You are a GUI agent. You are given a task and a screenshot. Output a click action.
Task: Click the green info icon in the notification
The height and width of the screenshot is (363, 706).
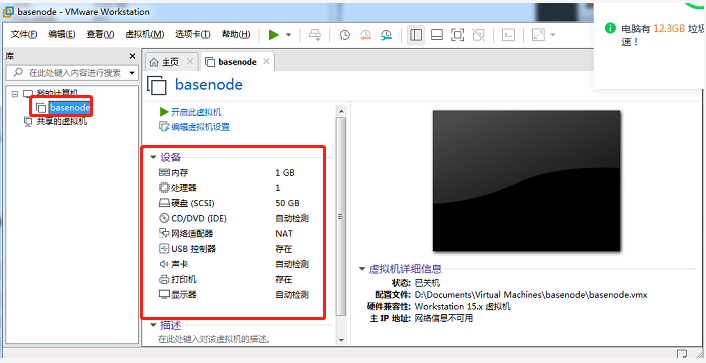click(610, 28)
